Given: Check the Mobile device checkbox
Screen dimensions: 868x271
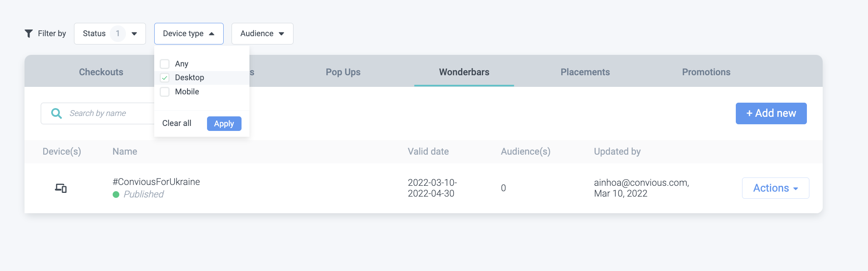Looking at the screenshot, I should [165, 92].
